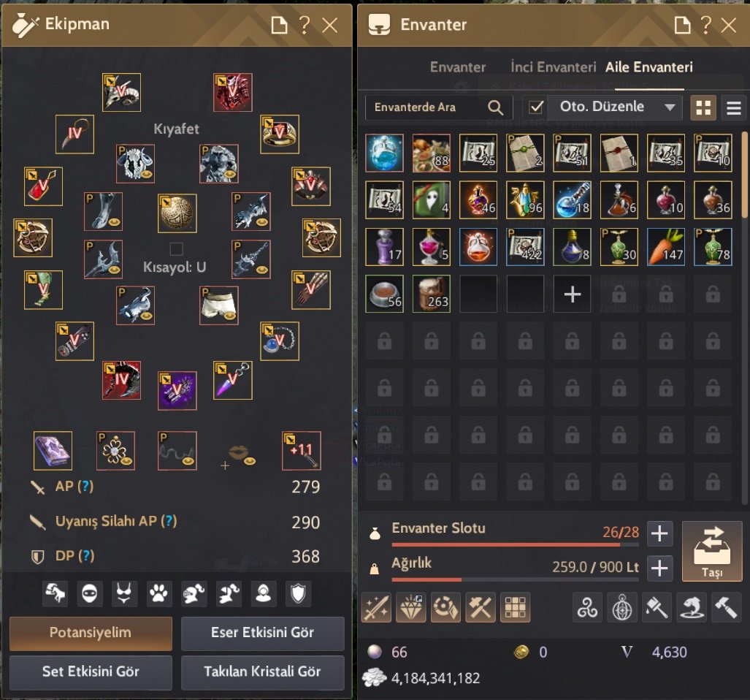The image size is (750, 700).
Task: Switch inventory to list view
Action: (x=734, y=107)
